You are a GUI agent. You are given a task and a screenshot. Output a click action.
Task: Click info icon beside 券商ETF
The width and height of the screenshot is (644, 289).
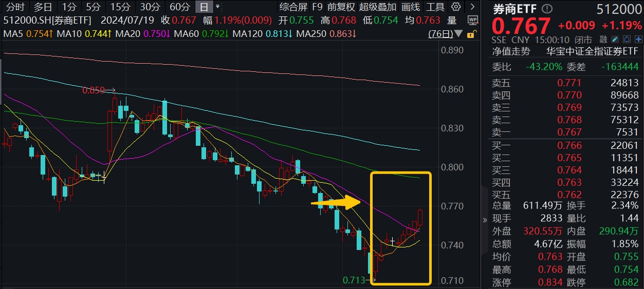click(x=547, y=9)
